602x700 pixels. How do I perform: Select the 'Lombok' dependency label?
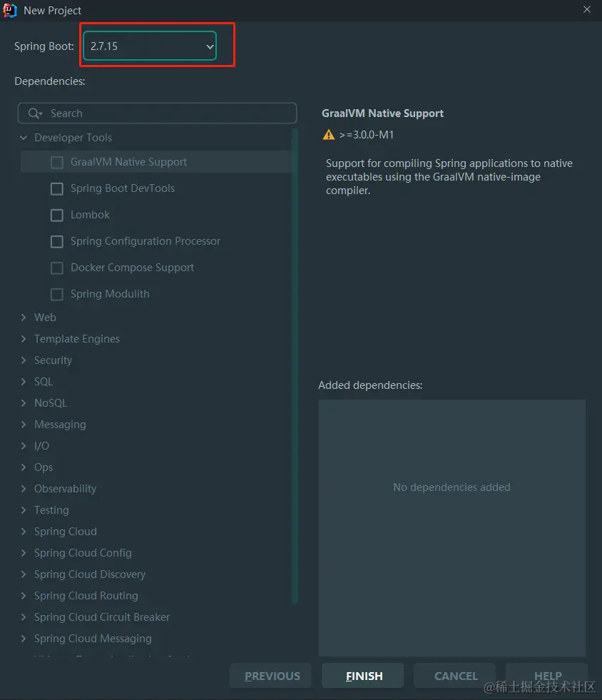[x=90, y=215]
